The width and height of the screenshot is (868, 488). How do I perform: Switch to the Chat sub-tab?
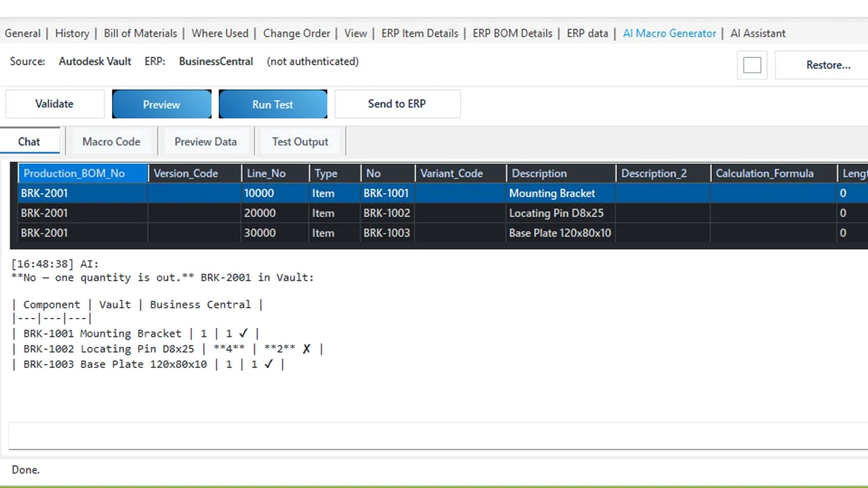29,142
